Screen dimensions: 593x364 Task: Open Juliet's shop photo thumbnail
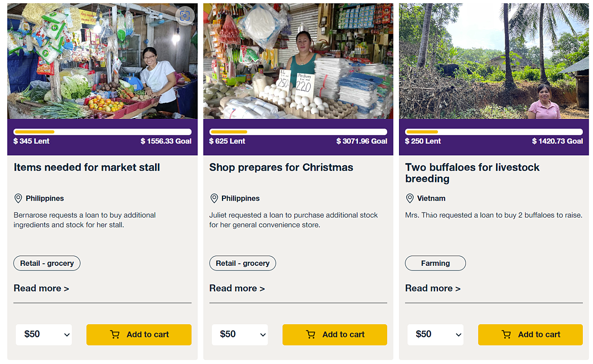tap(298, 61)
